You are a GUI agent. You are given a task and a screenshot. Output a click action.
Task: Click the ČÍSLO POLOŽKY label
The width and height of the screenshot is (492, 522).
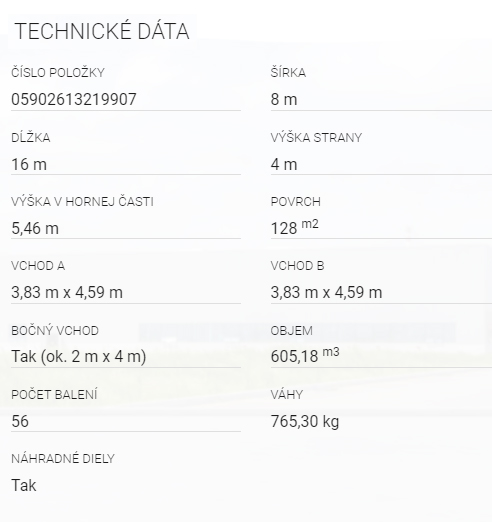[x=58, y=72]
